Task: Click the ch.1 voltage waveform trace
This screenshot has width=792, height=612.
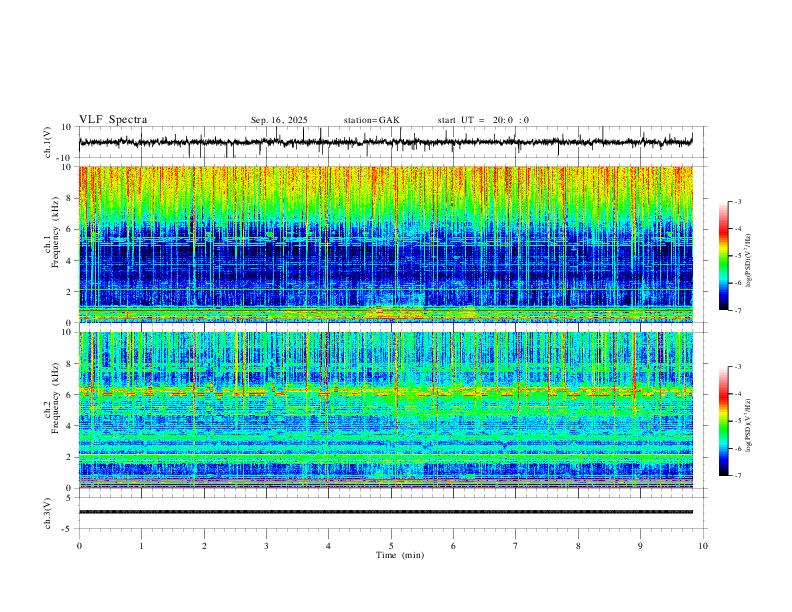Action: [x=385, y=142]
